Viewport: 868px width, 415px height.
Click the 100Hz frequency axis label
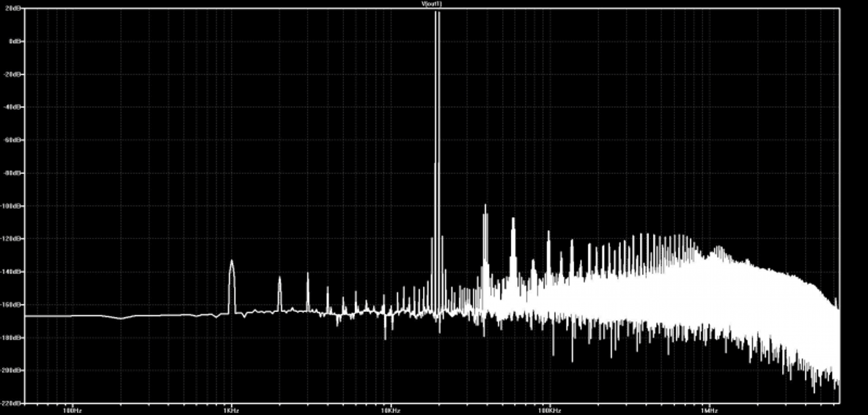click(73, 410)
